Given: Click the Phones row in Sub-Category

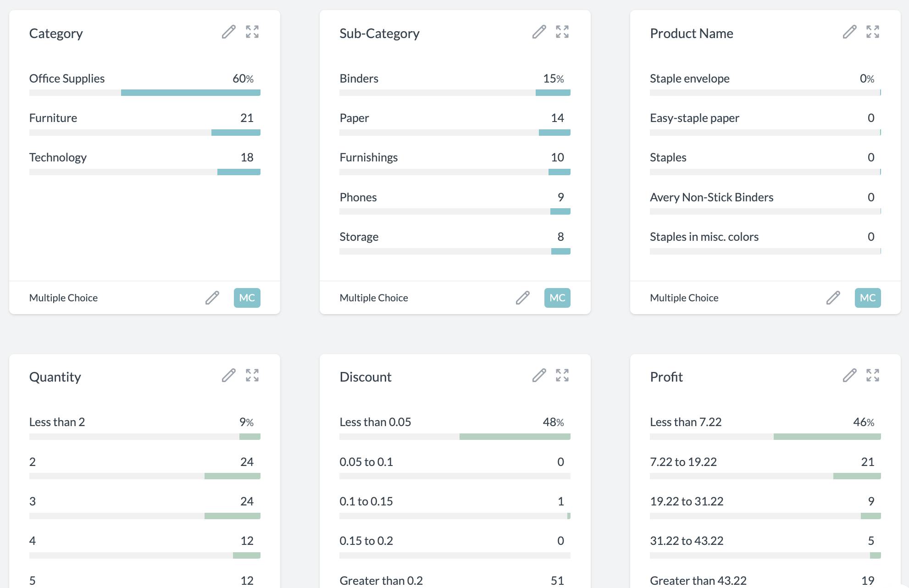Looking at the screenshot, I should 454,204.
